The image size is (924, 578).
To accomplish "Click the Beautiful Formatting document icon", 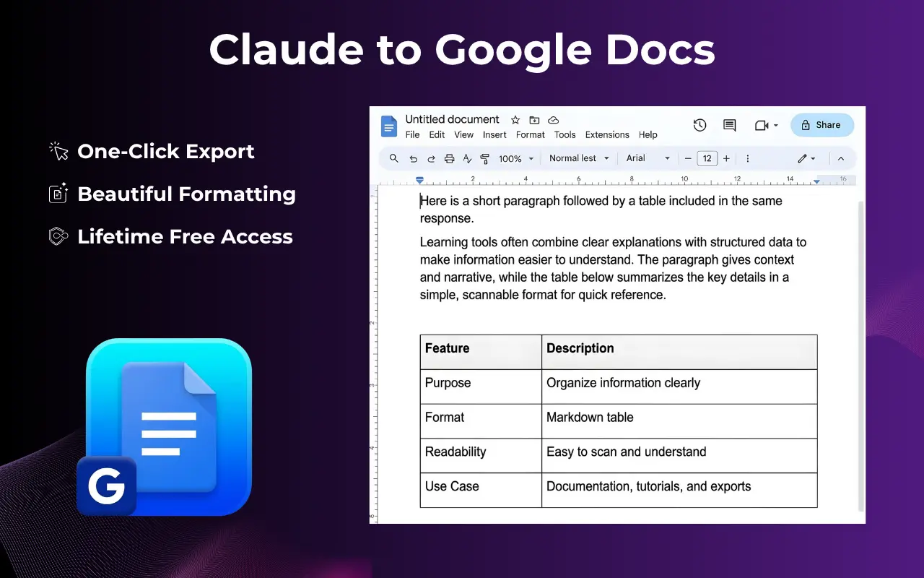I will (58, 193).
